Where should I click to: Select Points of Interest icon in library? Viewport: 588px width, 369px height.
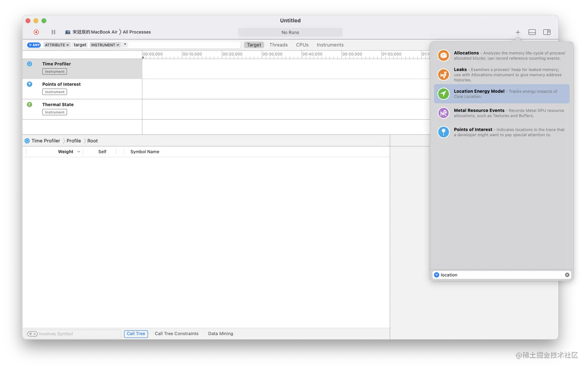coord(443,132)
